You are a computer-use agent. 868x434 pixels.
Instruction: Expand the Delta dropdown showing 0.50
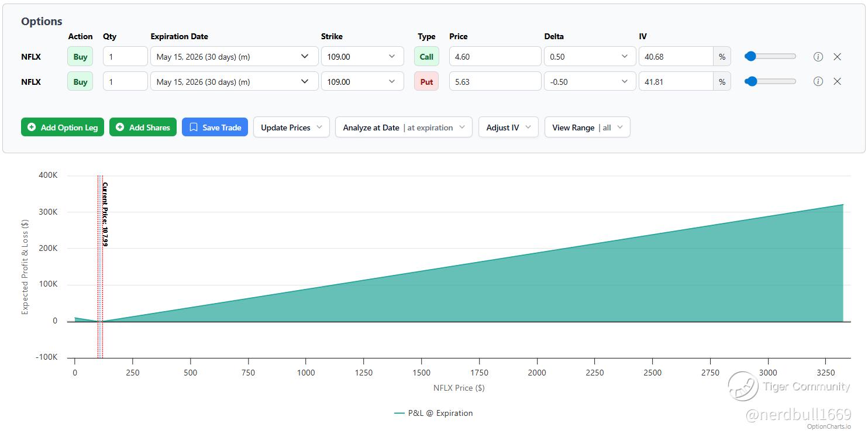[590, 57]
